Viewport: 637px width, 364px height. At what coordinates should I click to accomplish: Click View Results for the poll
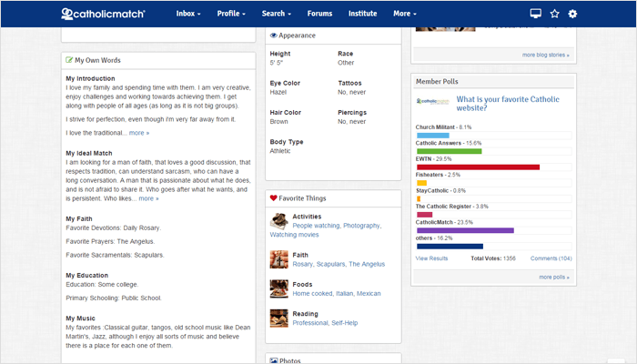coord(431,258)
